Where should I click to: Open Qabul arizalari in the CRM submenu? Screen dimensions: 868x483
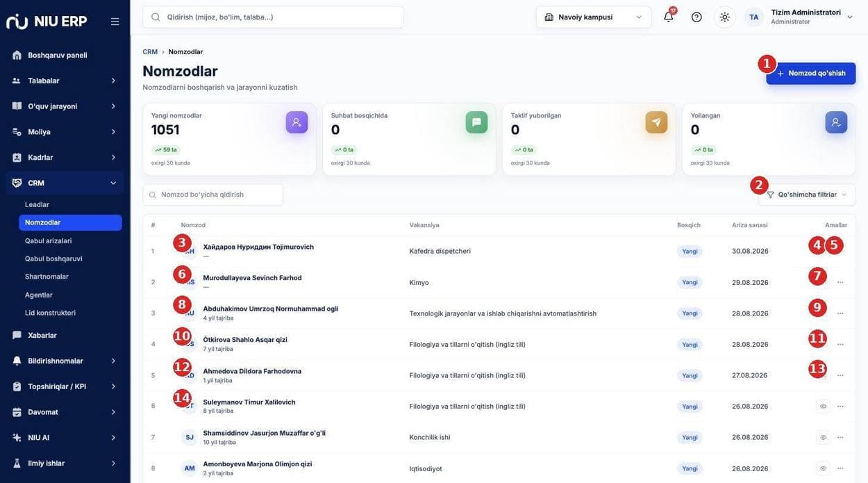pos(70,240)
